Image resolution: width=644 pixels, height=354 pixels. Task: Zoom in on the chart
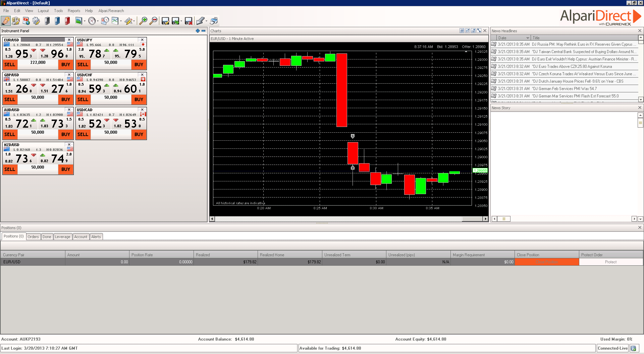coord(143,21)
